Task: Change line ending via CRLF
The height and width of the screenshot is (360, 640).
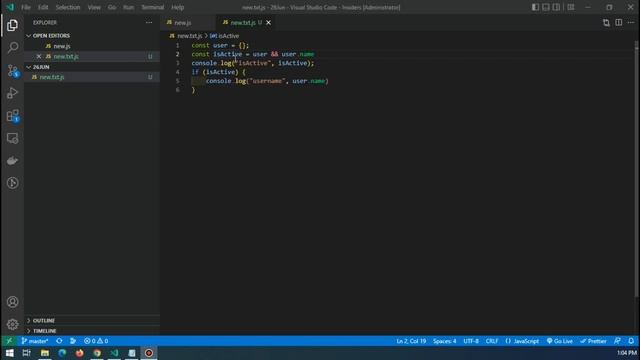Action: (491, 341)
